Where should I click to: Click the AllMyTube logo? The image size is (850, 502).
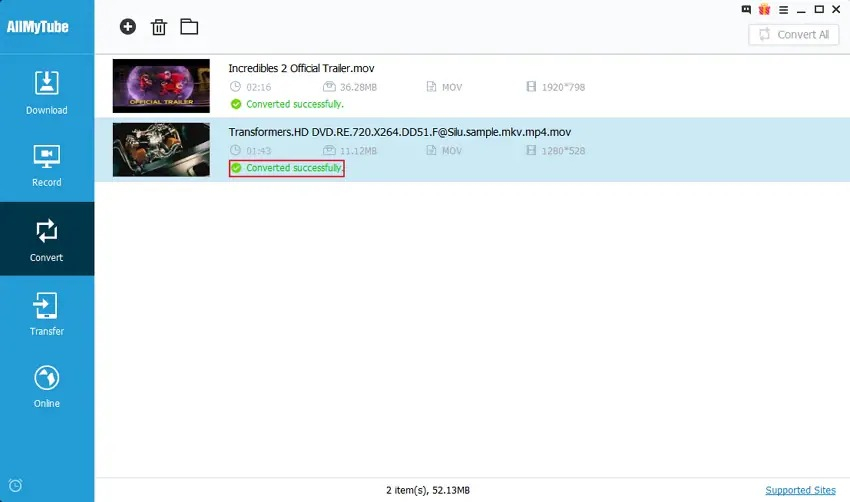click(37, 27)
